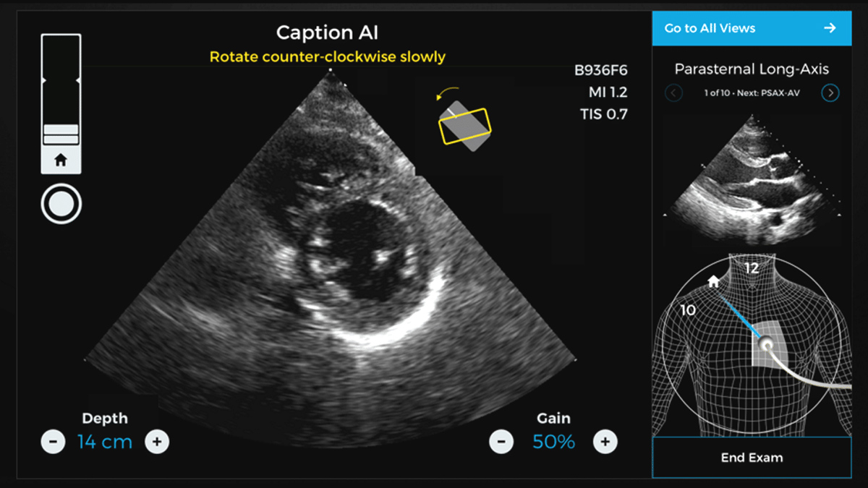Viewport: 868px width, 488px height.
Task: Advance to next view PSAX-AV chevron
Action: click(x=830, y=93)
